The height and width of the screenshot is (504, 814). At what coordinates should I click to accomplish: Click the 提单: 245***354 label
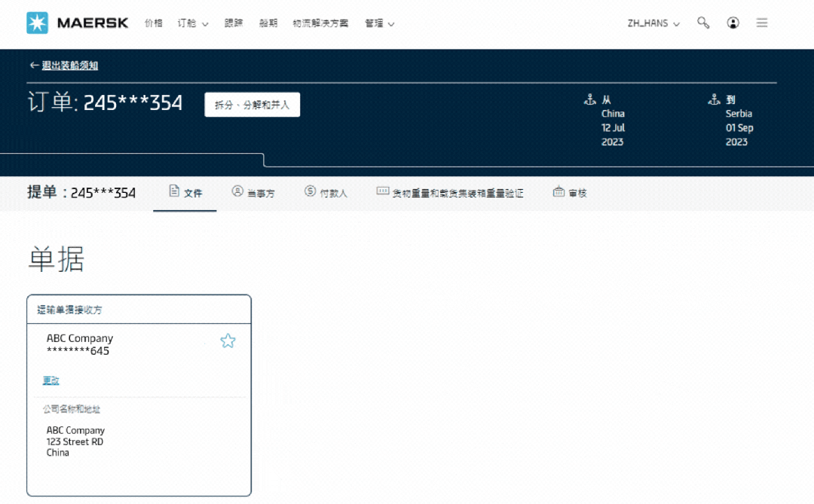pos(81,193)
